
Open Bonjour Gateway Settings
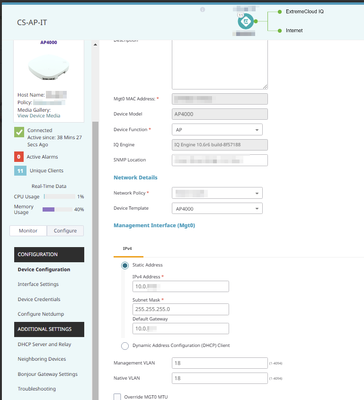point(48,374)
